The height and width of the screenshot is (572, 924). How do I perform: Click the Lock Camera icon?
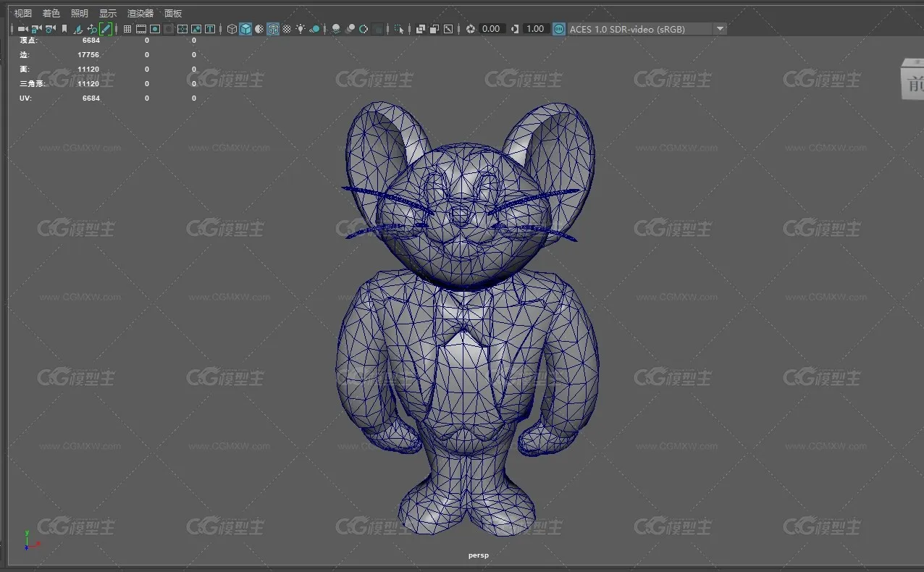[36, 29]
